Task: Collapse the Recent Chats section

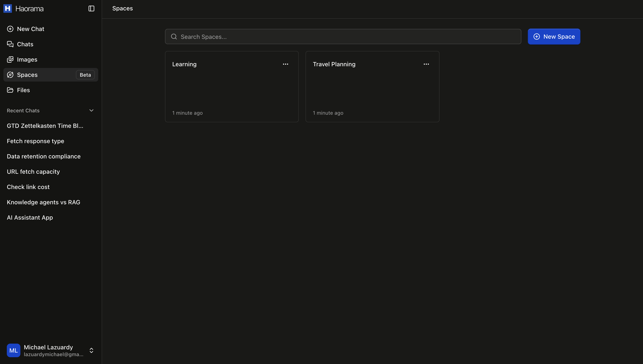Action: pyautogui.click(x=91, y=110)
